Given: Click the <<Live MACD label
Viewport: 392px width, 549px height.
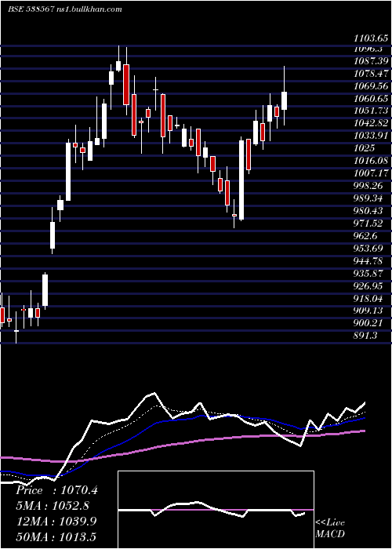Looking at the screenshot, I should pos(330,529).
